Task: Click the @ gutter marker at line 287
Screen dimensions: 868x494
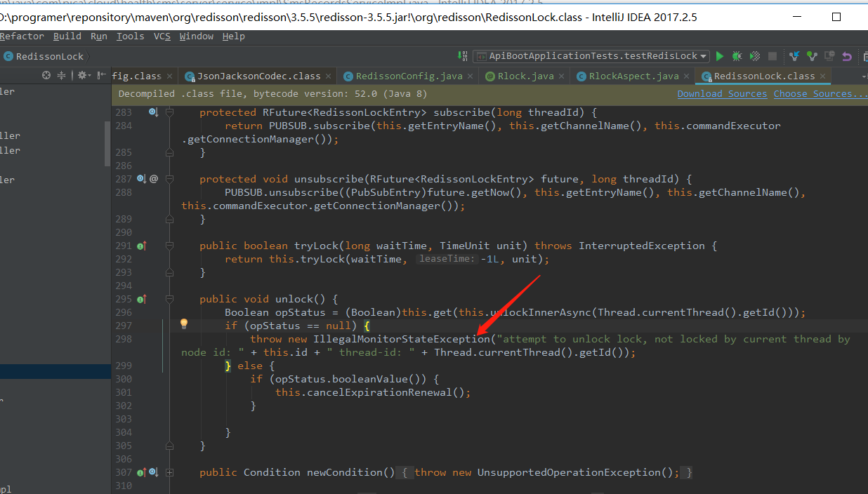Action: [x=154, y=179]
